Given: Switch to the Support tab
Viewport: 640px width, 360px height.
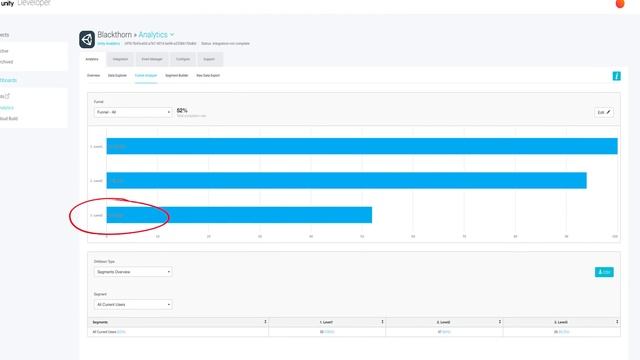Looking at the screenshot, I should [x=209, y=59].
